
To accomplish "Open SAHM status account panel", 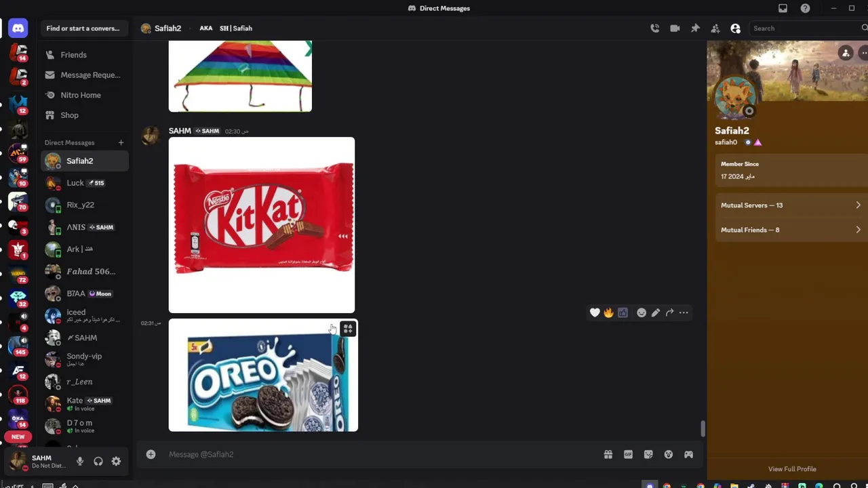I will (x=37, y=462).
